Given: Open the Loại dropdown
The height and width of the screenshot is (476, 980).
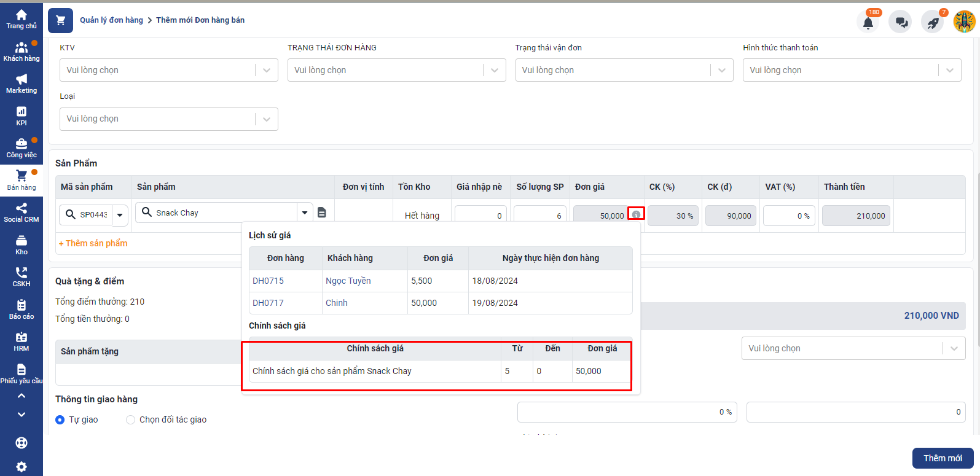Looking at the screenshot, I should [x=168, y=119].
